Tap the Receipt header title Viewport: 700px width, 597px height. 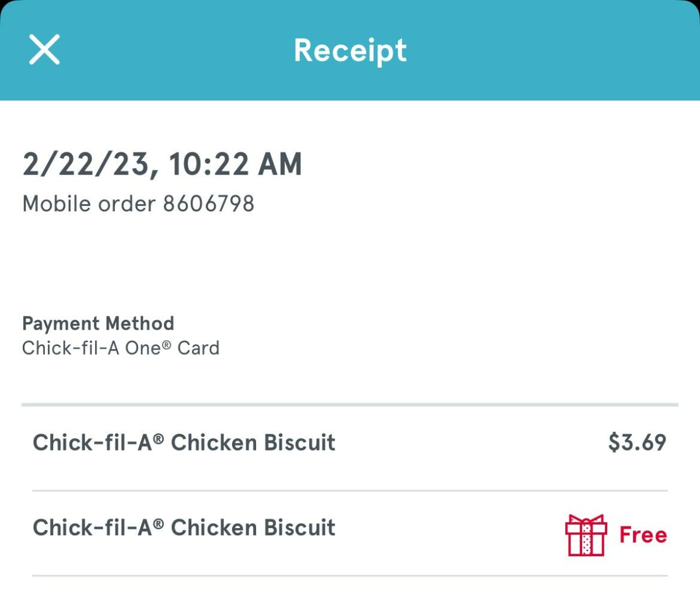click(x=350, y=50)
